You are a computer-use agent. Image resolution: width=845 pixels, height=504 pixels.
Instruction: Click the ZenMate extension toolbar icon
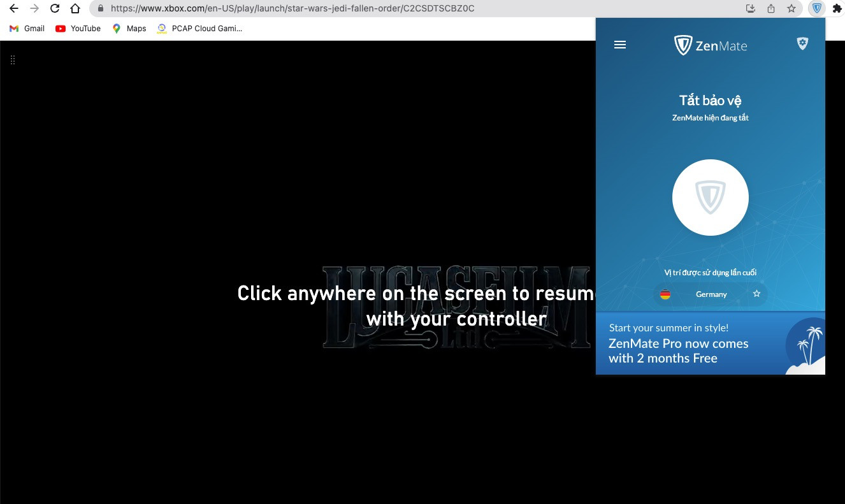(x=817, y=8)
